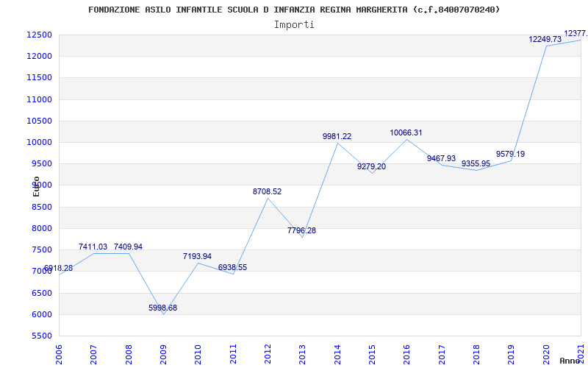Click the 7796.28 label at 2013
The image size is (588, 368).
click(301, 230)
